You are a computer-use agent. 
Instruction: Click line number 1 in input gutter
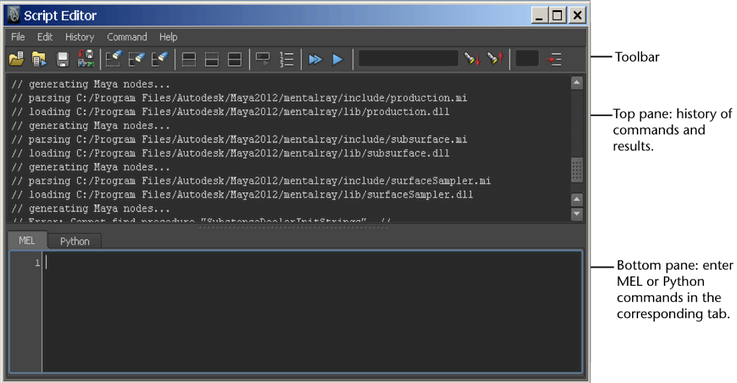(37, 263)
